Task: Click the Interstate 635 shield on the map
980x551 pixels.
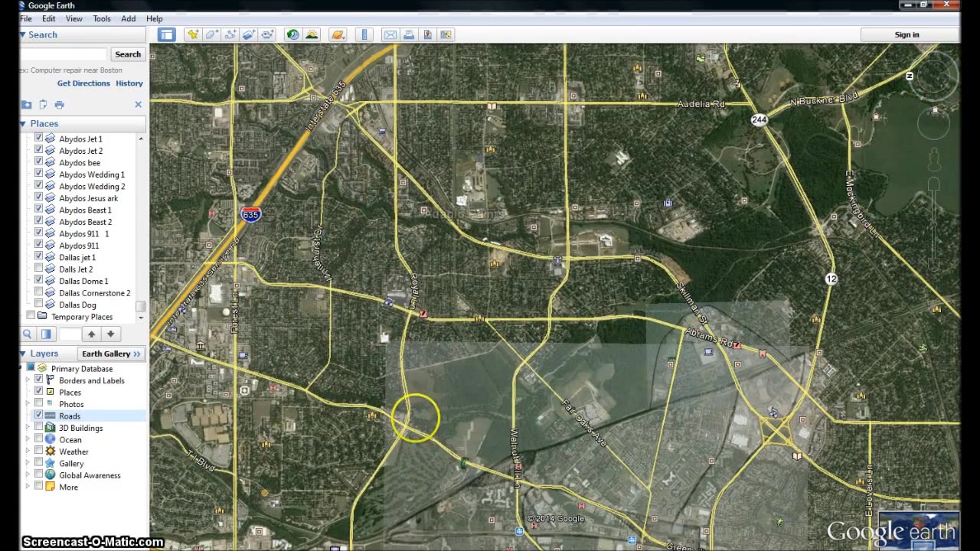Action: (250, 214)
